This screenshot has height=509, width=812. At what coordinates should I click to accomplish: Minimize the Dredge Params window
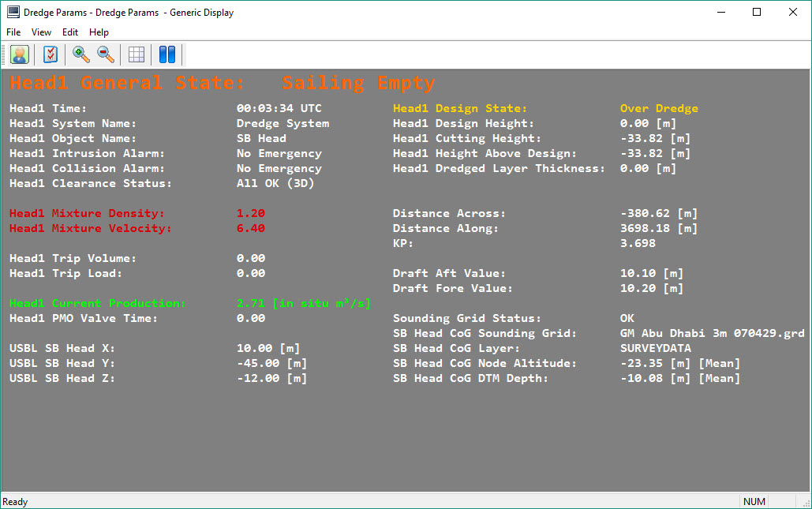720,13
